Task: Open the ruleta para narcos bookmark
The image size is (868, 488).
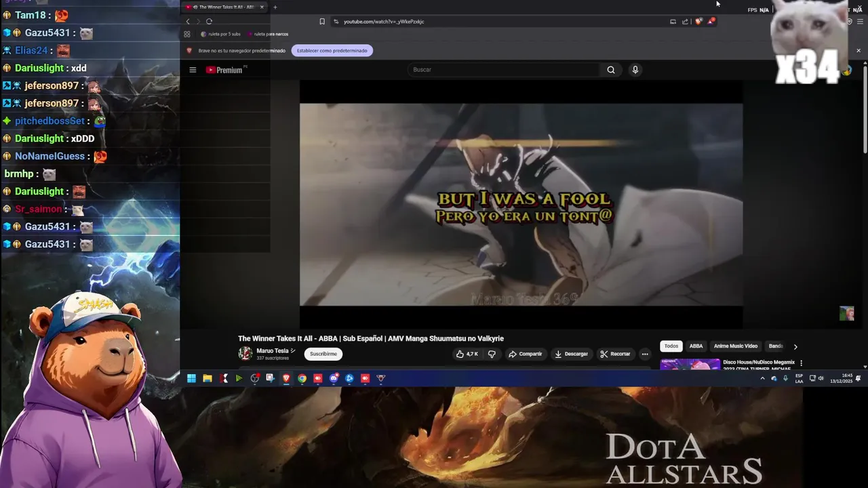Action: 269,34
